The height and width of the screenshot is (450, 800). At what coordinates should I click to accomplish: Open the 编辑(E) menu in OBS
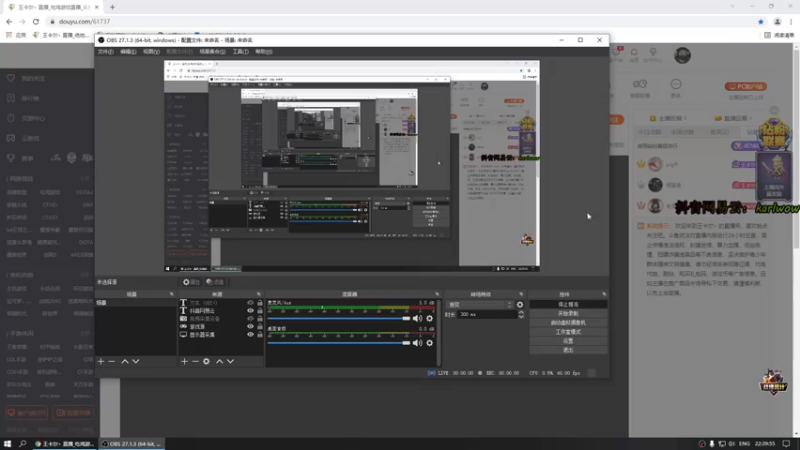128,52
